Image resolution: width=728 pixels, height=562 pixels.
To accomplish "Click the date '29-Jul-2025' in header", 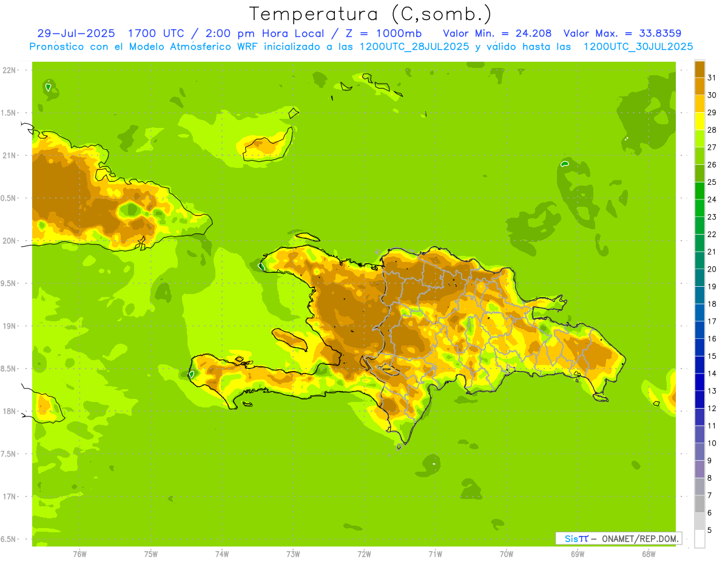I will click(x=76, y=33).
